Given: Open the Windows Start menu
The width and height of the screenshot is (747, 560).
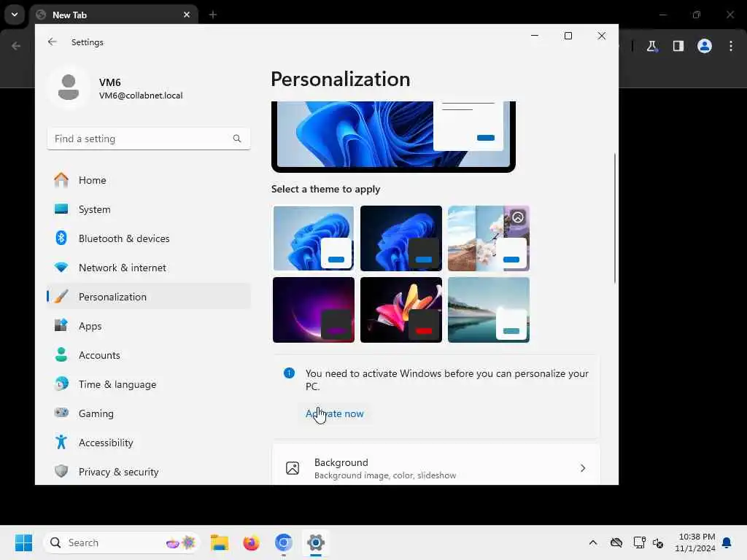Looking at the screenshot, I should pyautogui.click(x=23, y=542).
